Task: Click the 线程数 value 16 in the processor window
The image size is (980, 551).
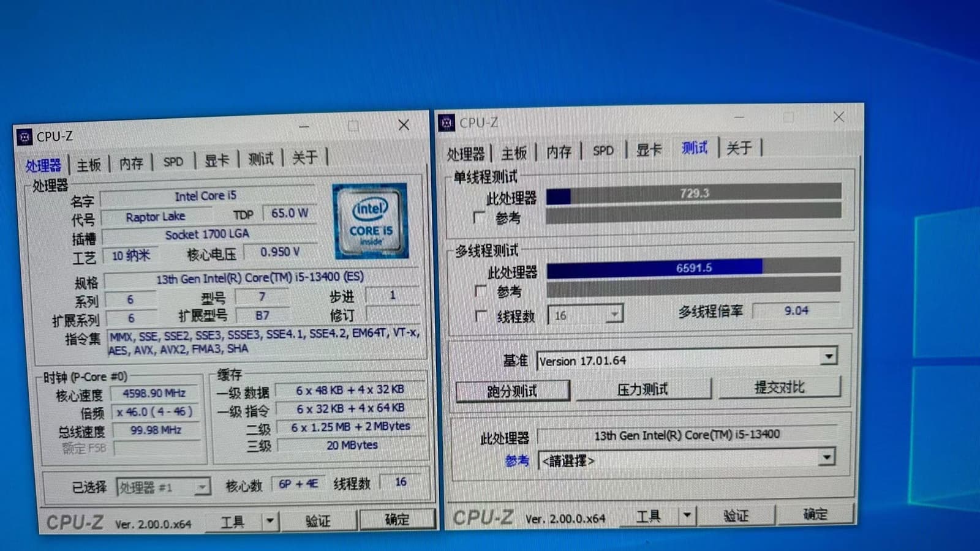Action: tap(401, 482)
